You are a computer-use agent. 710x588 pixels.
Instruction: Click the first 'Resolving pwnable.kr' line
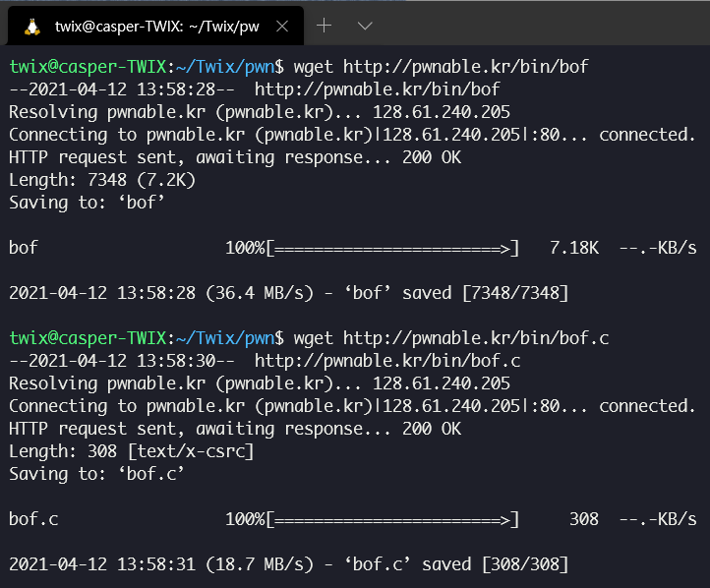click(x=260, y=112)
